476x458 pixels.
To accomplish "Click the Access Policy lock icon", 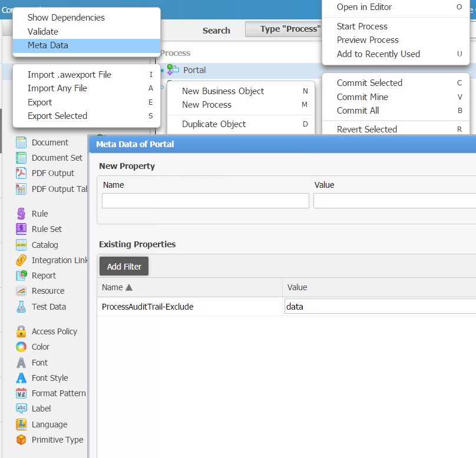I will click(21, 331).
